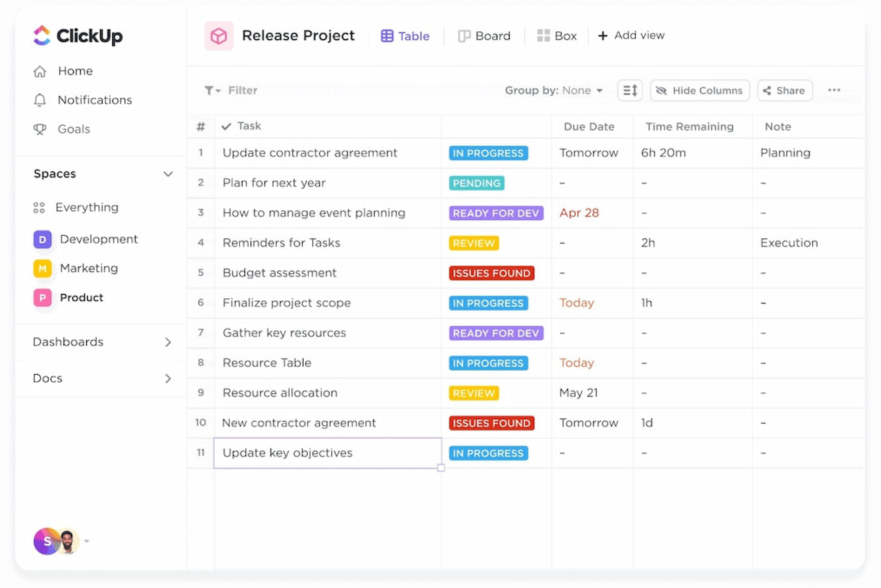
Task: Switch to the Board view tab
Action: [484, 36]
